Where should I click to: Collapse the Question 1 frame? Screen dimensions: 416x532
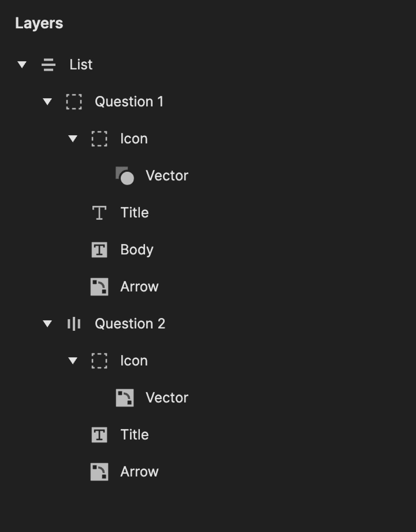pyautogui.click(x=48, y=102)
